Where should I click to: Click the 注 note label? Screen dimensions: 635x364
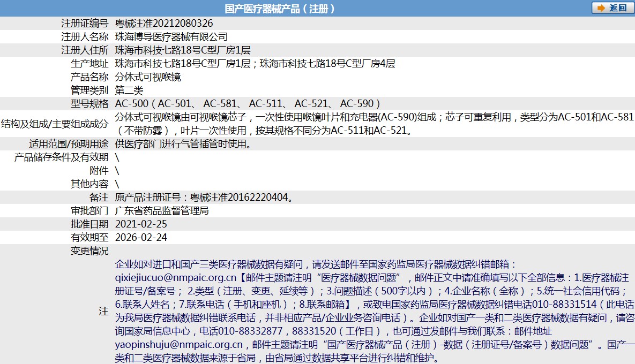pyautogui.click(x=103, y=311)
